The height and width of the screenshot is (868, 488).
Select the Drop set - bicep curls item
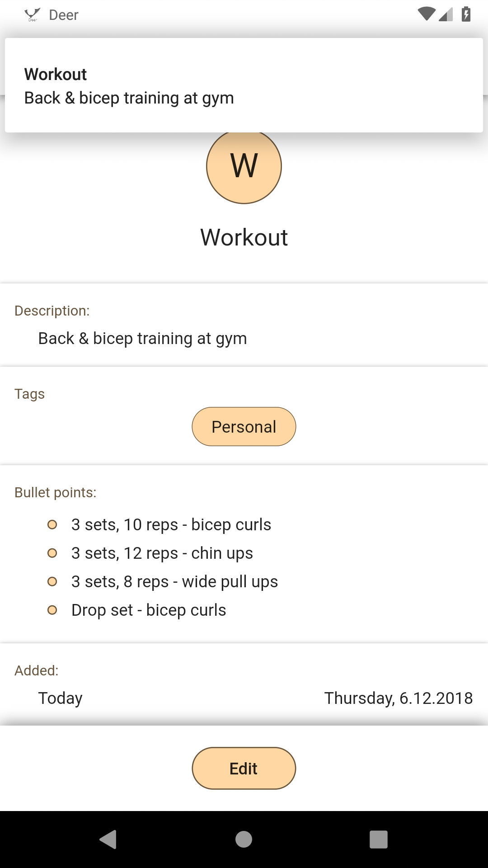pyautogui.click(x=149, y=610)
